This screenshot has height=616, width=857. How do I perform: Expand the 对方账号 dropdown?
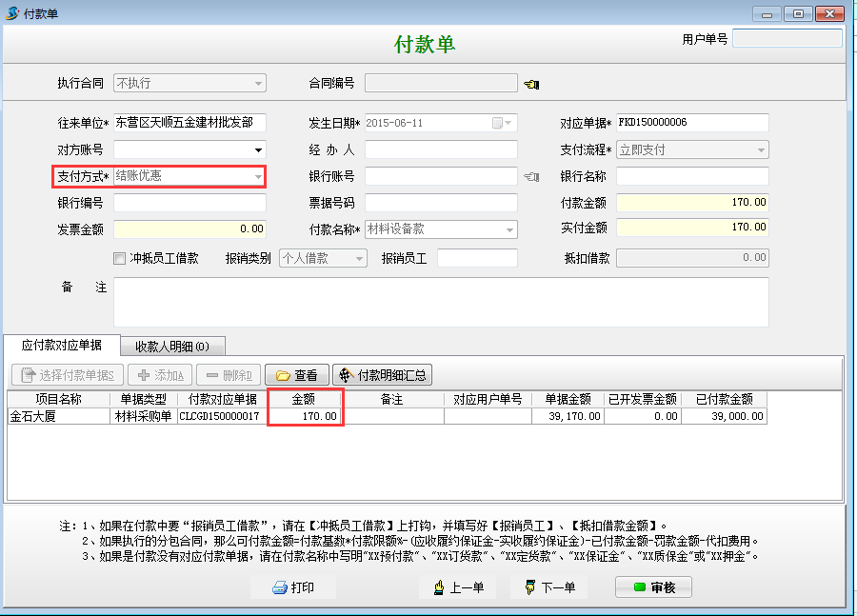258,150
